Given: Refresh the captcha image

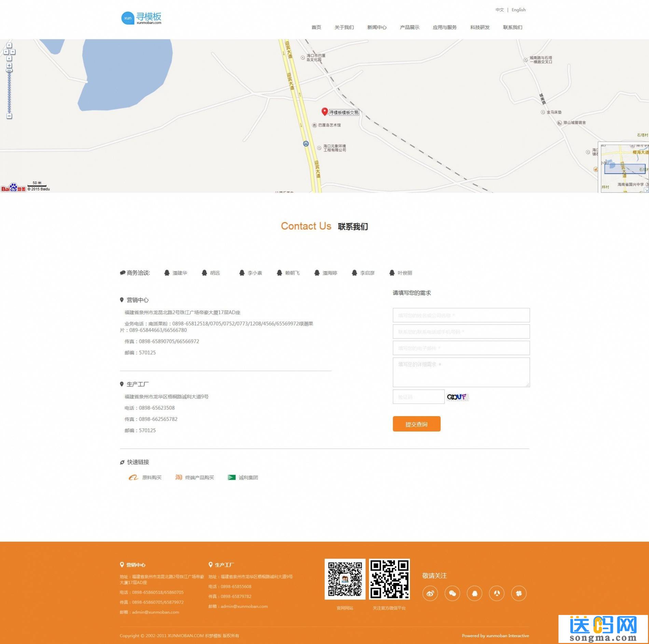Looking at the screenshot, I should click(458, 397).
